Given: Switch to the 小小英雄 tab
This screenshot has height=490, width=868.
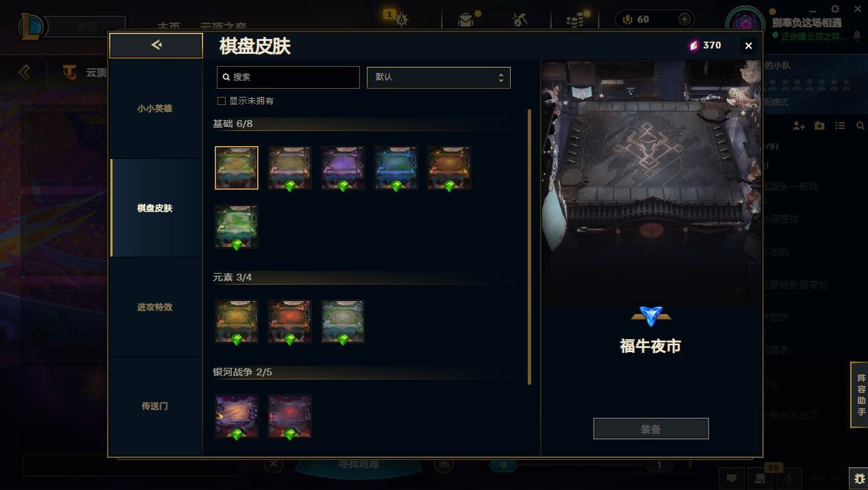Looking at the screenshot, I should point(155,109).
